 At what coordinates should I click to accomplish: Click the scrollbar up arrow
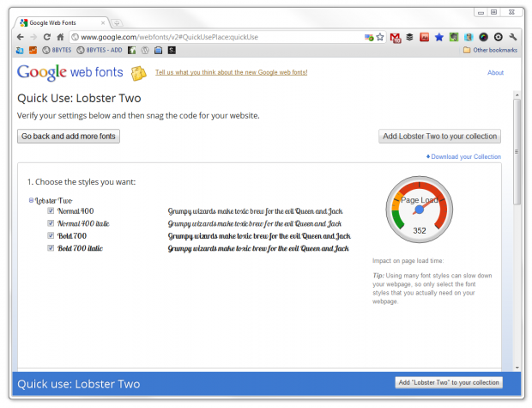[517, 94]
